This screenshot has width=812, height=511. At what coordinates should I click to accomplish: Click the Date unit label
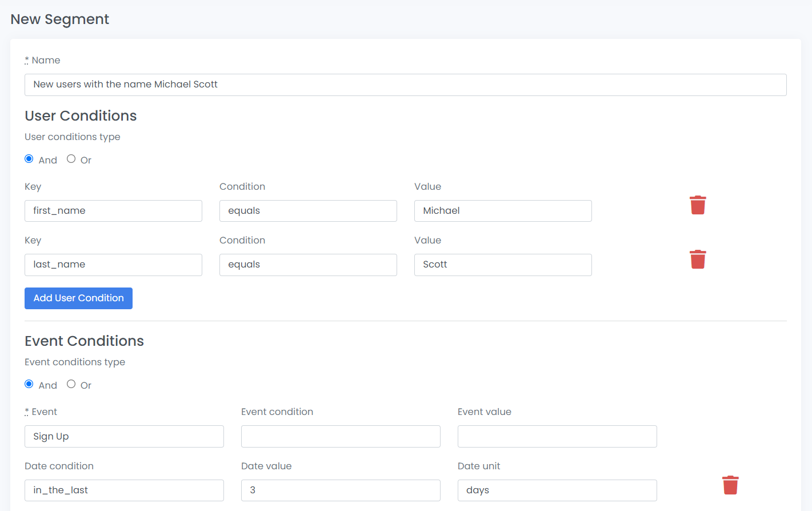pos(479,466)
